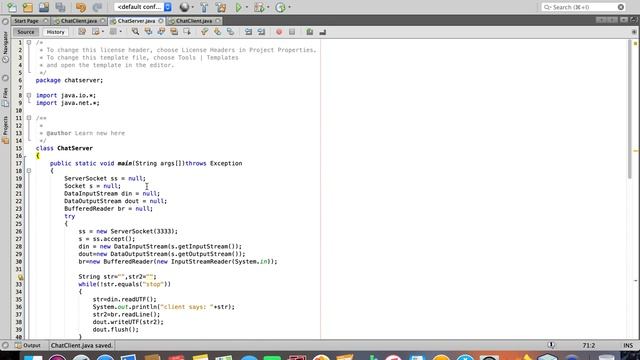Viewport: 640px width, 360px height.
Task: Run the project with green arrow
Action: (x=239, y=7)
